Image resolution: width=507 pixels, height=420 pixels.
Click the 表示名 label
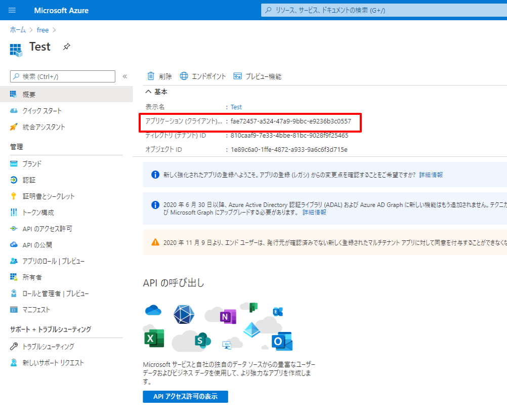[155, 107]
